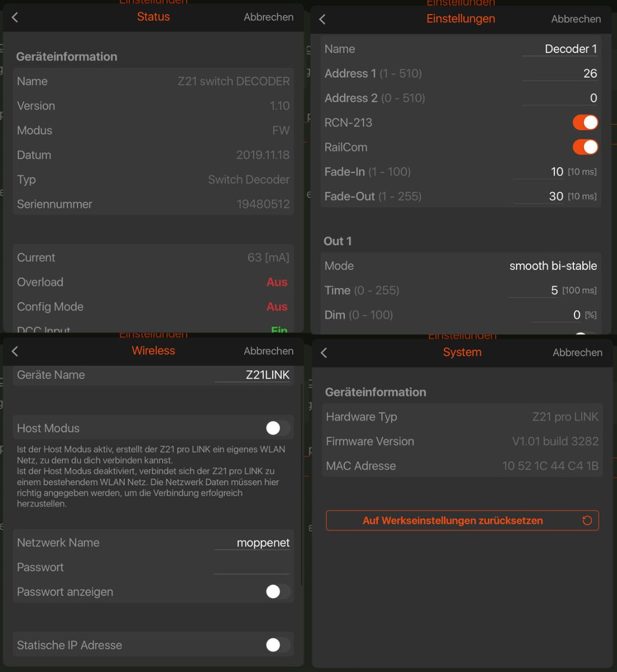The width and height of the screenshot is (617, 672).
Task: Click the Current value 63 [mA]
Action: [x=268, y=258]
